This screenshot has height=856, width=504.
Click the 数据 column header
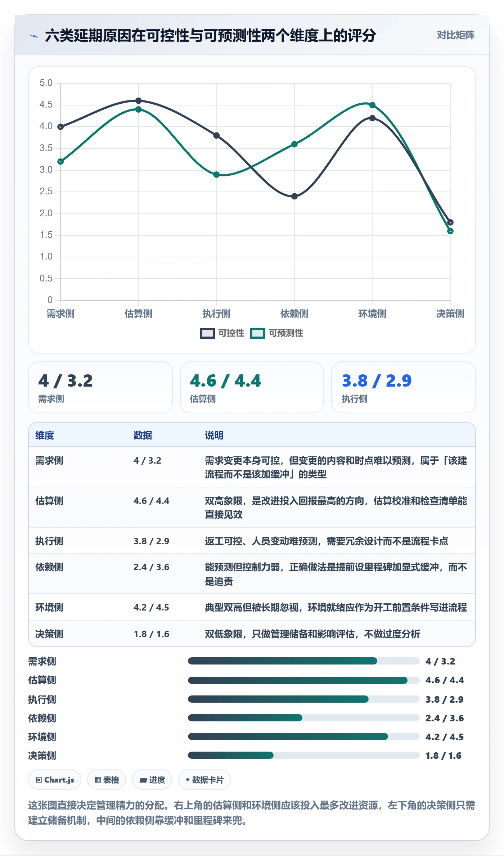[143, 435]
